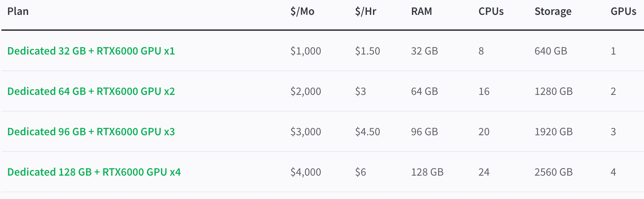The width and height of the screenshot is (644, 199).
Task: Click the 128 GB RAM value
Action: click(427, 172)
